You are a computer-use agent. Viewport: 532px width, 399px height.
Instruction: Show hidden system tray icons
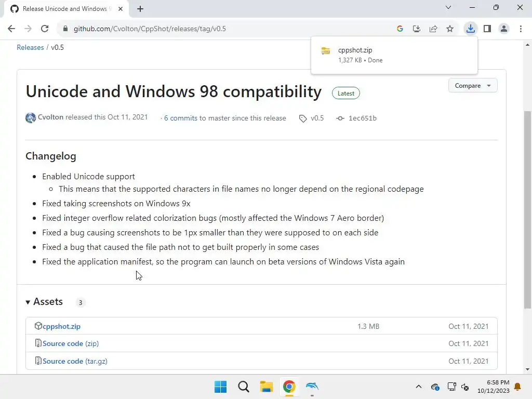point(419,387)
